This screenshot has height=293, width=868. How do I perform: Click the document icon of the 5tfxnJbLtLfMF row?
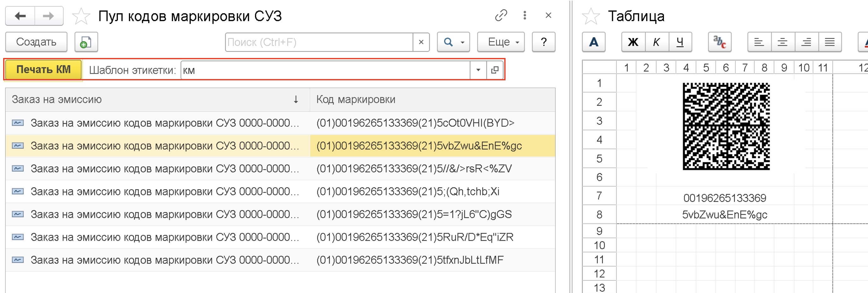18,260
